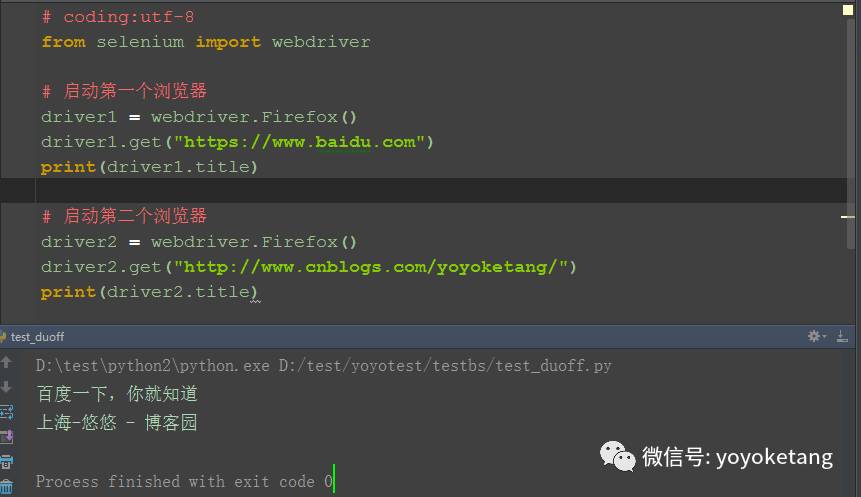861x497 pixels.
Task: Click the console output '上海-悠悠 - 博客园'
Action: click(x=117, y=422)
